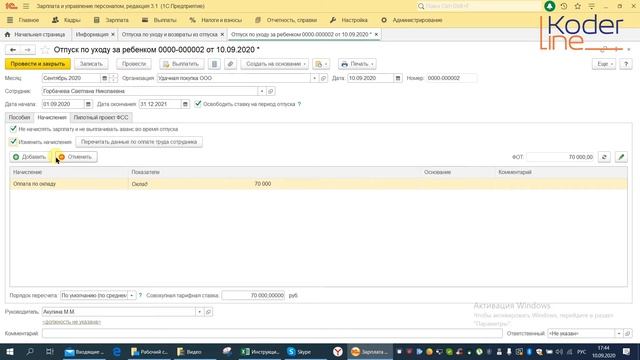
Task: Open Windows Start menu
Action: [x=10, y=352]
